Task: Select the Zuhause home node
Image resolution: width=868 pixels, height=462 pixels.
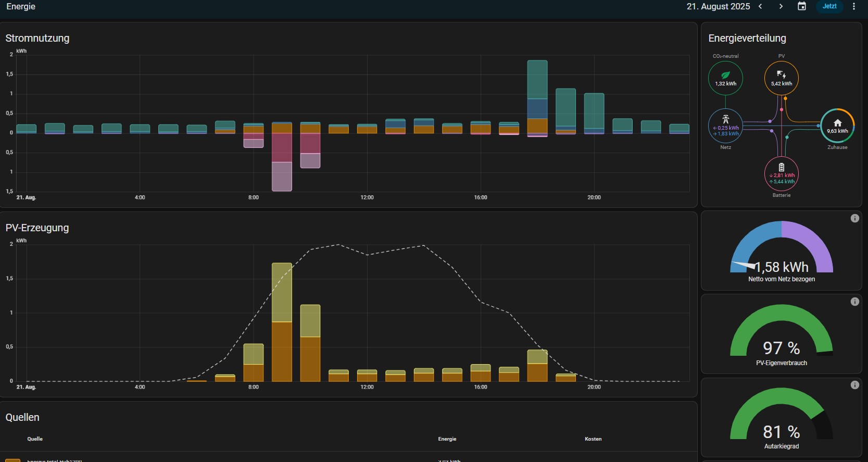Action: (x=837, y=126)
